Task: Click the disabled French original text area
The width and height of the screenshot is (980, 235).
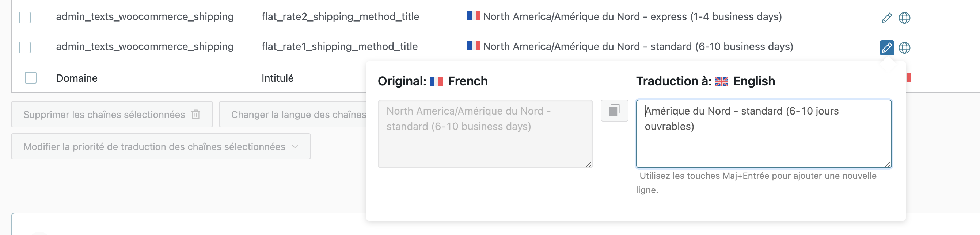Action: click(x=485, y=134)
